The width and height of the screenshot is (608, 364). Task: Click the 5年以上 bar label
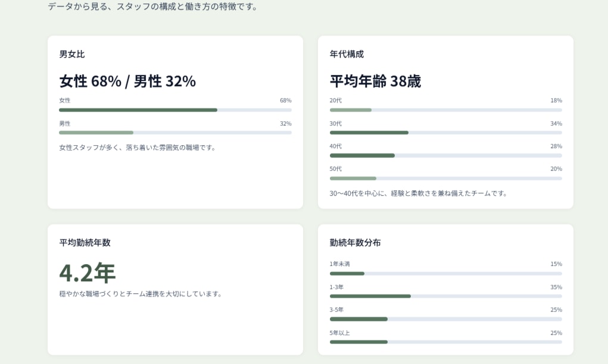pos(339,333)
